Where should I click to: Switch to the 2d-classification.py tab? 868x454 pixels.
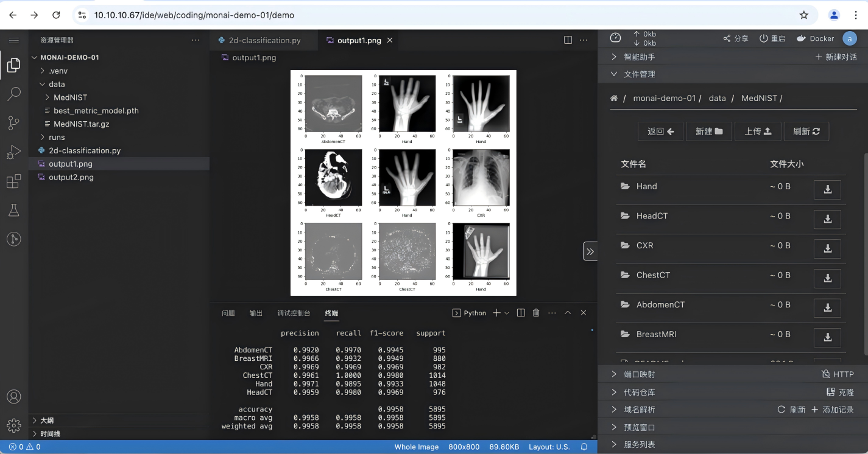click(264, 40)
